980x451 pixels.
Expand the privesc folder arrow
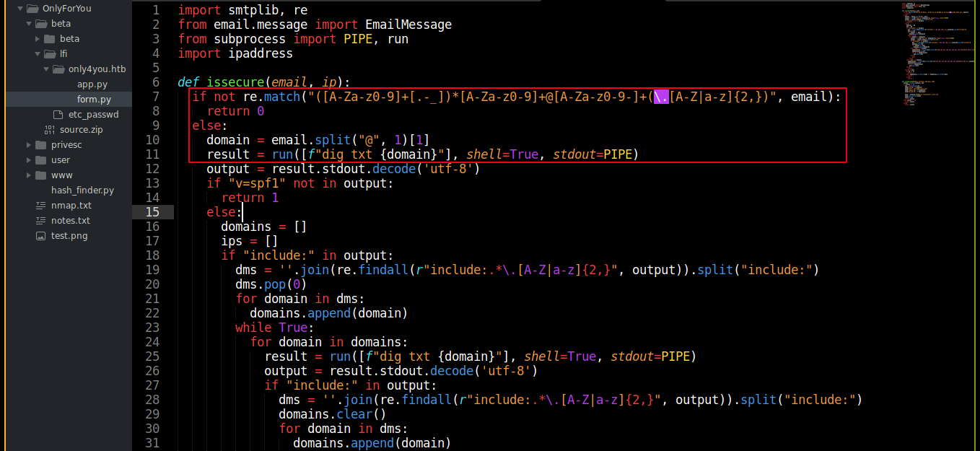point(29,145)
